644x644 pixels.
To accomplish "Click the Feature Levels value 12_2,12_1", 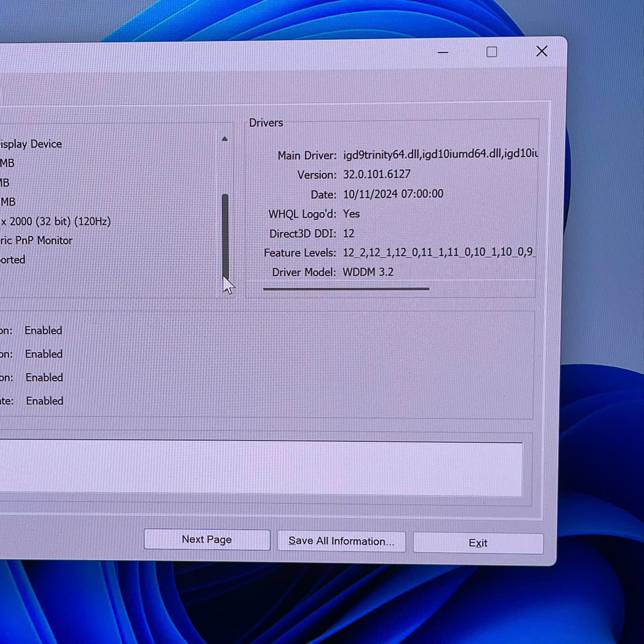I will [439, 252].
